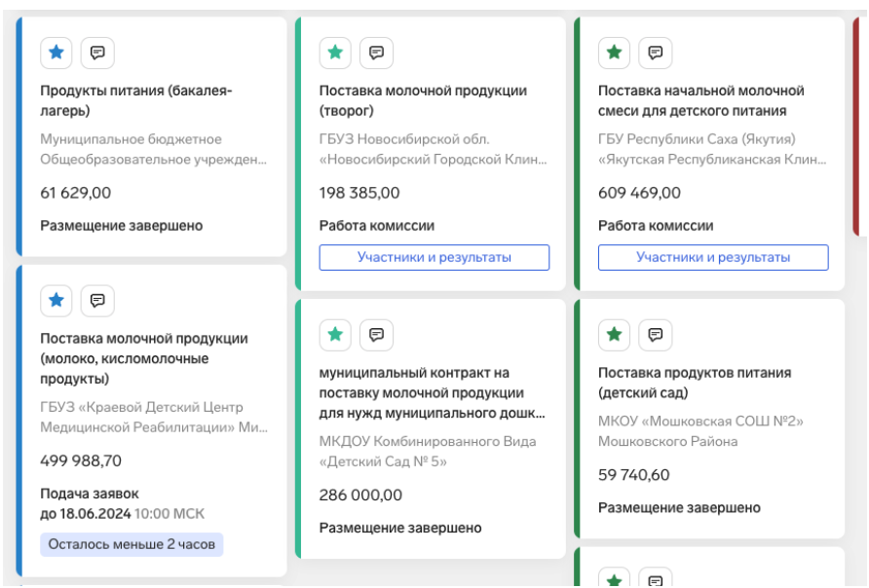Open comment icon on детский сад tender card
The image size is (869, 588).
pyautogui.click(x=655, y=335)
